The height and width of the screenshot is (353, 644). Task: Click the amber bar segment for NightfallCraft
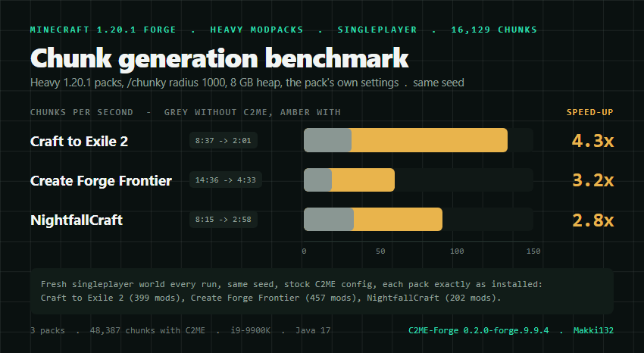[398, 219]
